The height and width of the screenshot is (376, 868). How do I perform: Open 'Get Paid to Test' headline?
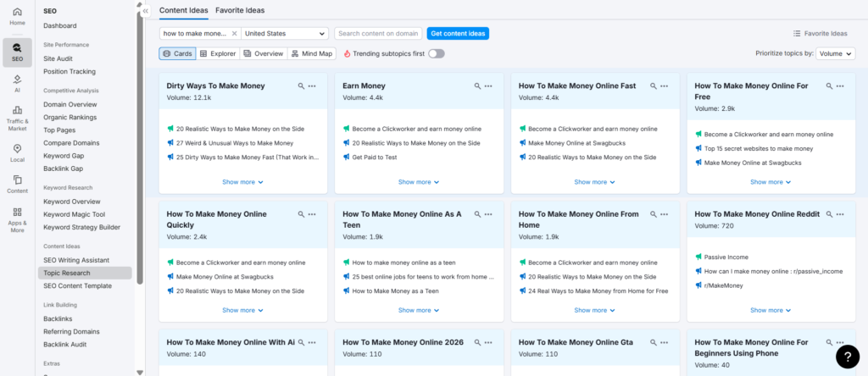(x=375, y=157)
